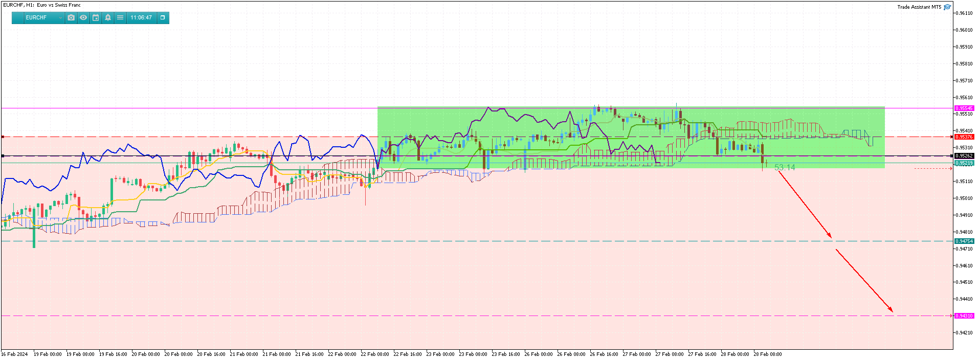Image resolution: width=980 pixels, height=360 pixels.
Task: Click the 53.14 green text label
Action: (785, 168)
